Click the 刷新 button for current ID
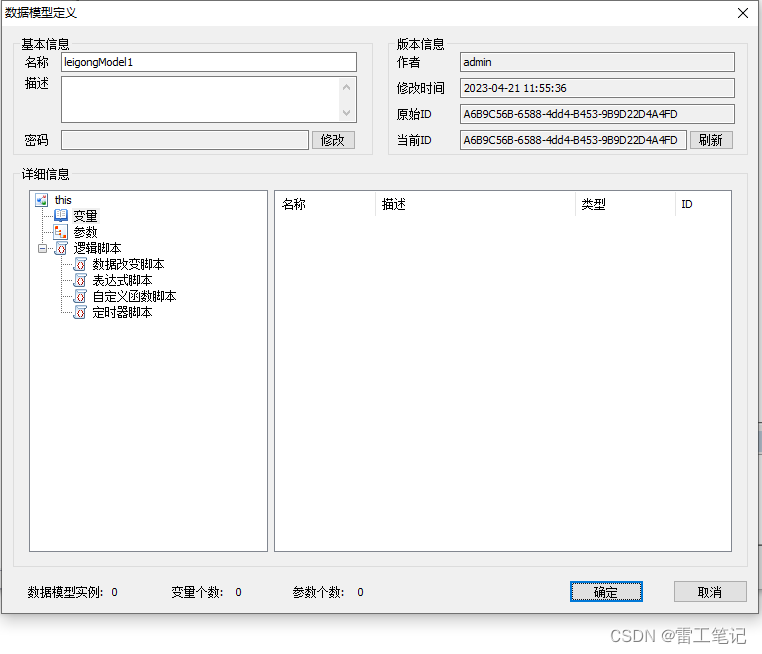The image size is (762, 654). point(711,140)
